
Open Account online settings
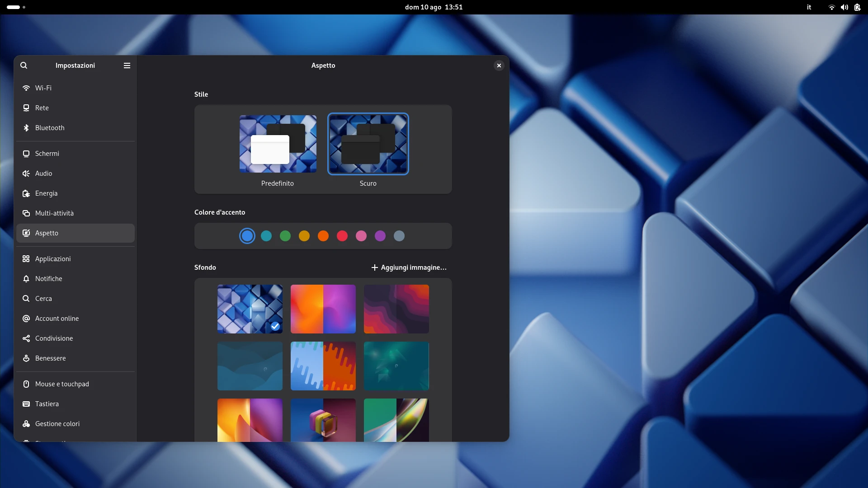(75, 319)
